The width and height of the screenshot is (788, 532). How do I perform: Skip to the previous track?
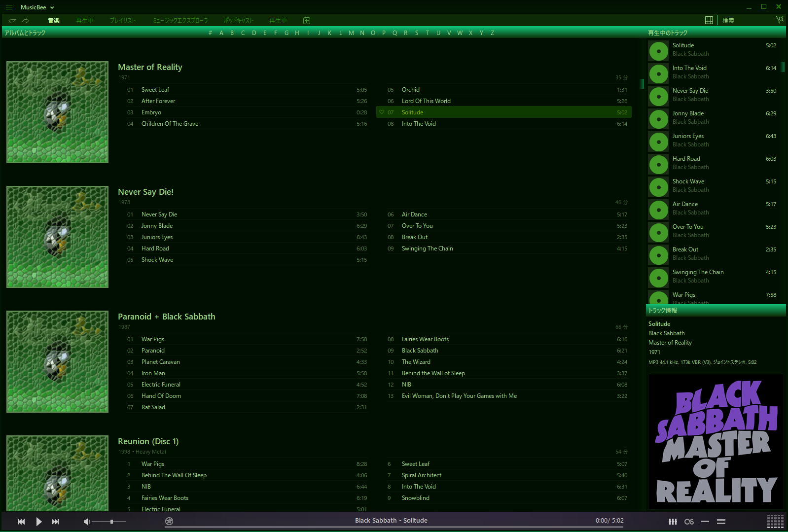(21, 522)
